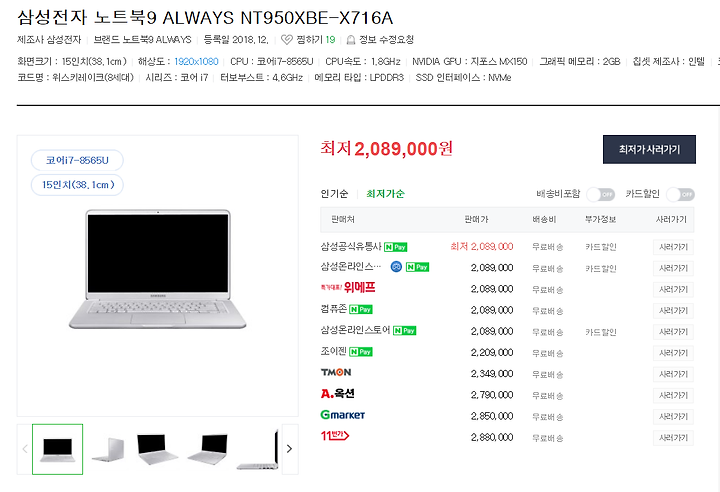This screenshot has height=492, width=720.
Task: Toggle the 배송비포함 switch
Action: pos(601,194)
